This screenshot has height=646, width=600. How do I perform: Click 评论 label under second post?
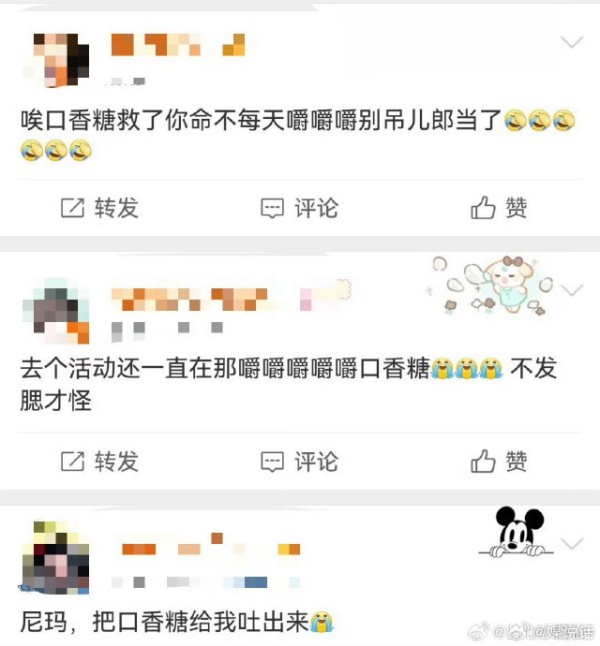click(316, 461)
